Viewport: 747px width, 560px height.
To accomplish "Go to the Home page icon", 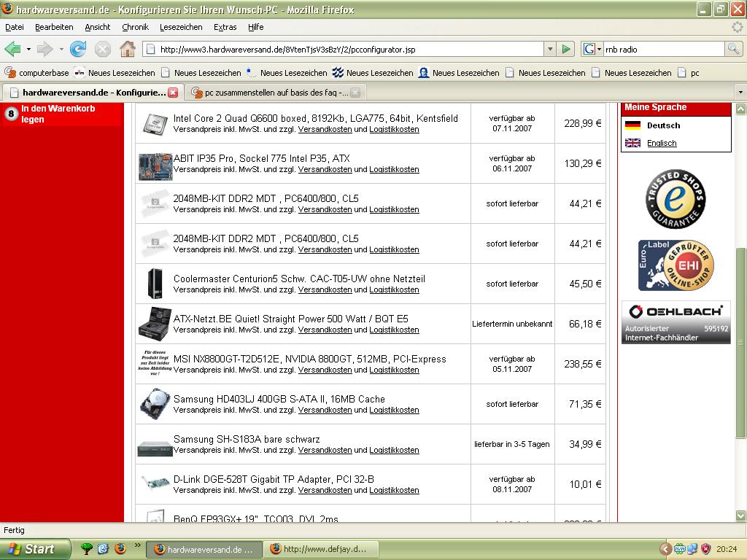I will 127,49.
